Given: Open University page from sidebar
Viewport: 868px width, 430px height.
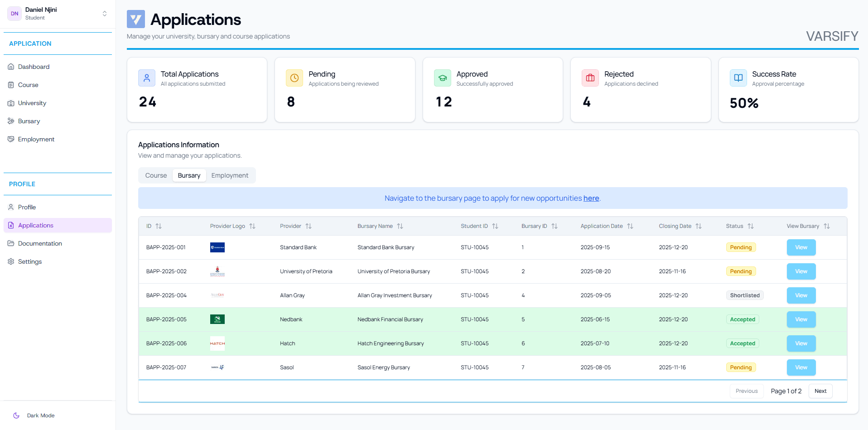Looking at the screenshot, I should coord(32,103).
